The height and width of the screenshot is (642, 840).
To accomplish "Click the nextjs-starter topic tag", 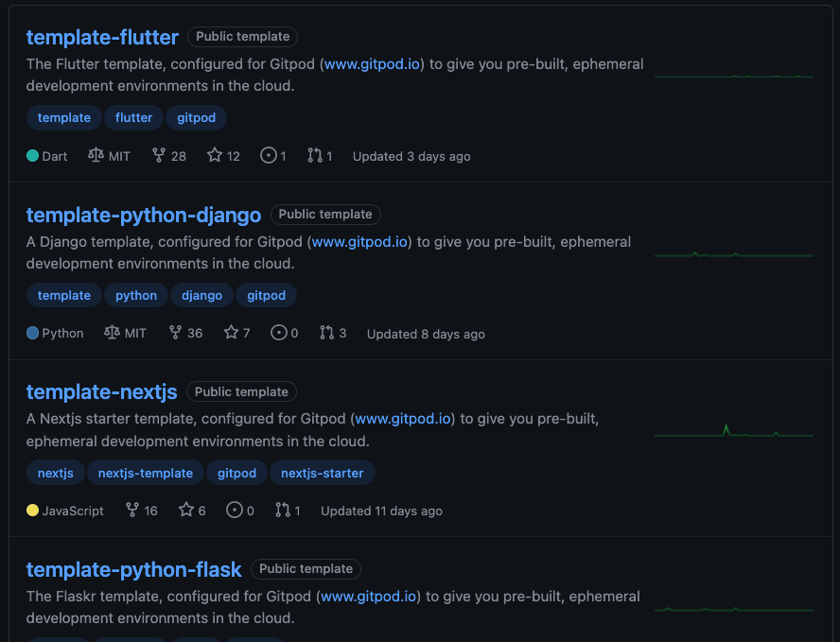I will point(322,473).
